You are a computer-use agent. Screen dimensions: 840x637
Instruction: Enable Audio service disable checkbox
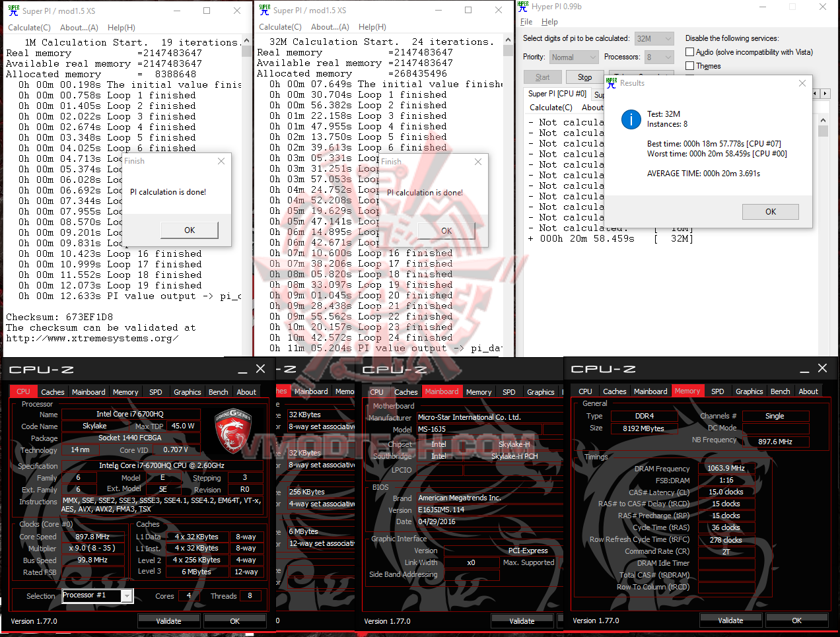tap(689, 51)
